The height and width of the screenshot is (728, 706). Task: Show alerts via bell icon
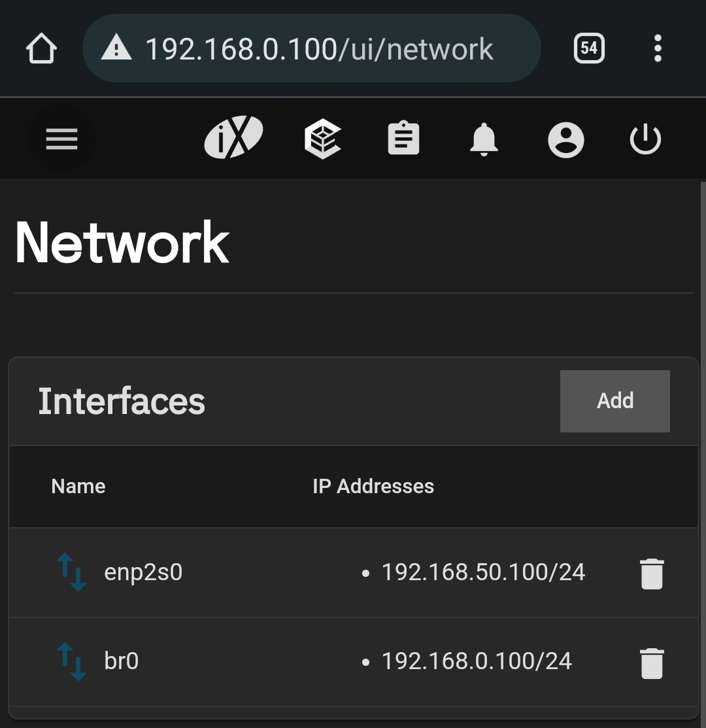[x=484, y=139]
